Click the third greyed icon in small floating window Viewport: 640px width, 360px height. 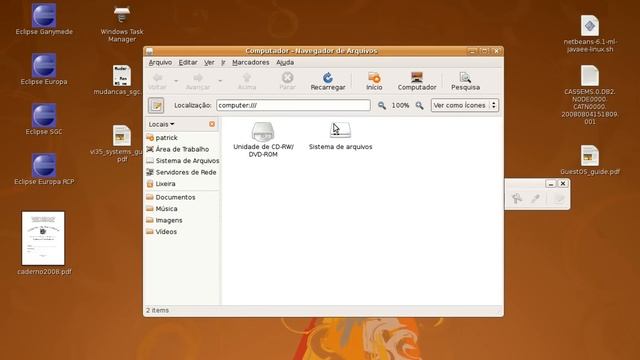[x=559, y=198]
